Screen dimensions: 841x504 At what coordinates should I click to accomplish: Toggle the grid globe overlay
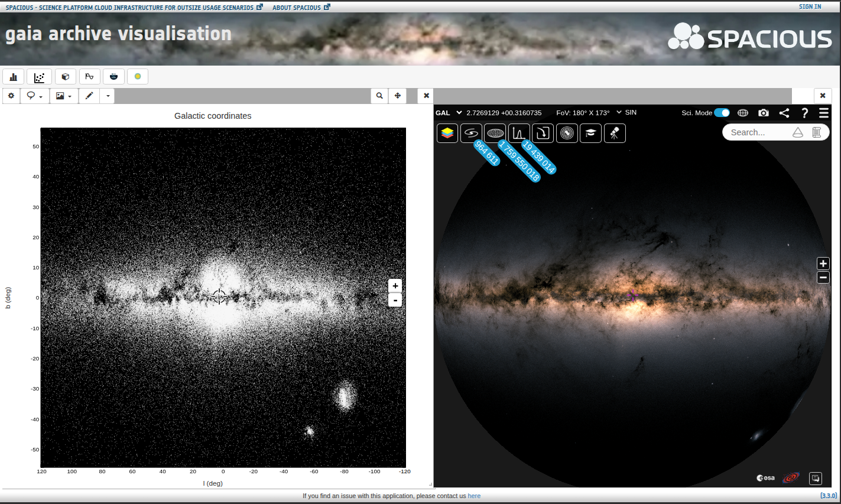743,113
